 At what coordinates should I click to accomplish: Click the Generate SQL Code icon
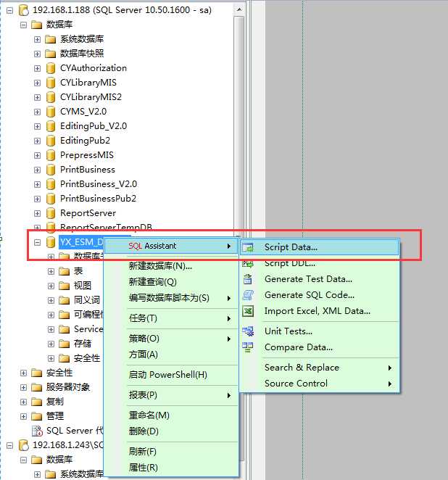click(248, 295)
